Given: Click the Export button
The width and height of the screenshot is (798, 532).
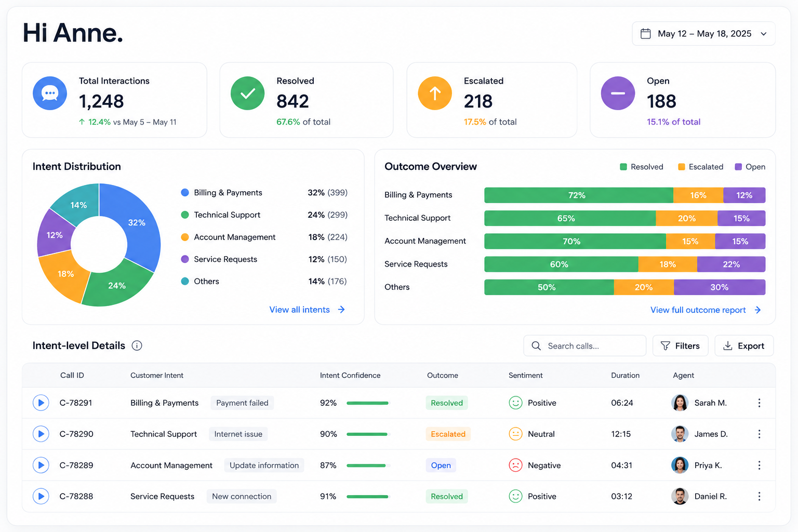Looking at the screenshot, I should tap(744, 346).
